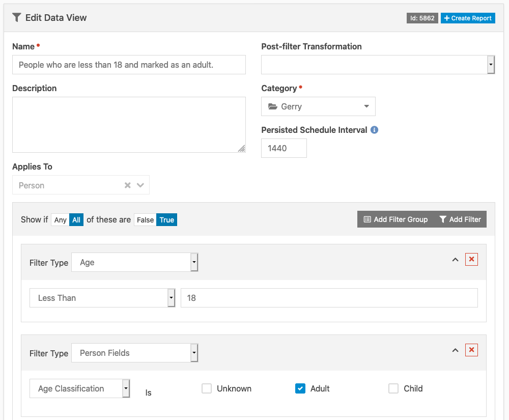The image size is (509, 420).
Task: Open the Person Fields filter type dropdown
Action: tap(135, 353)
